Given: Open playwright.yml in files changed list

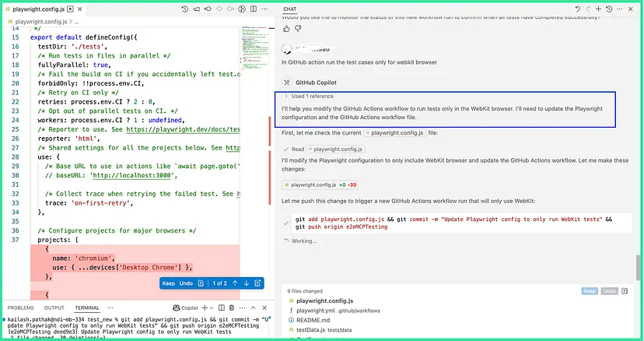Looking at the screenshot, I should coord(334,311).
